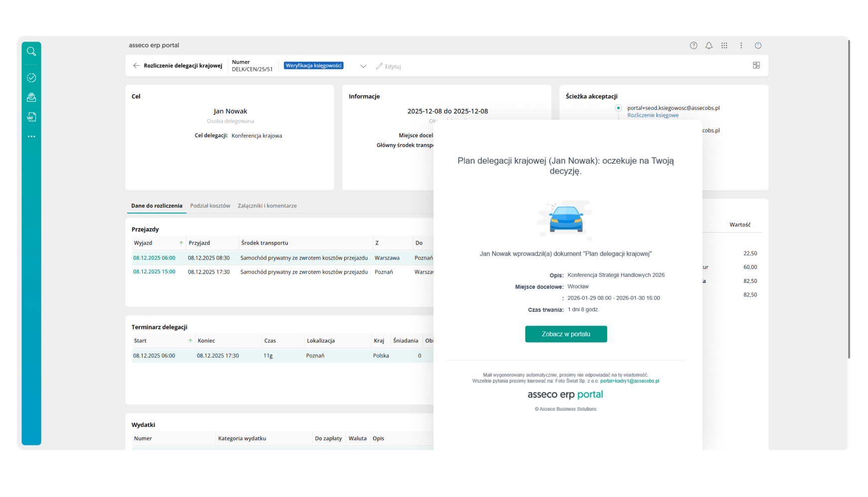Show more sidebar options via three dots
The height and width of the screenshot is (497, 868).
point(31,136)
